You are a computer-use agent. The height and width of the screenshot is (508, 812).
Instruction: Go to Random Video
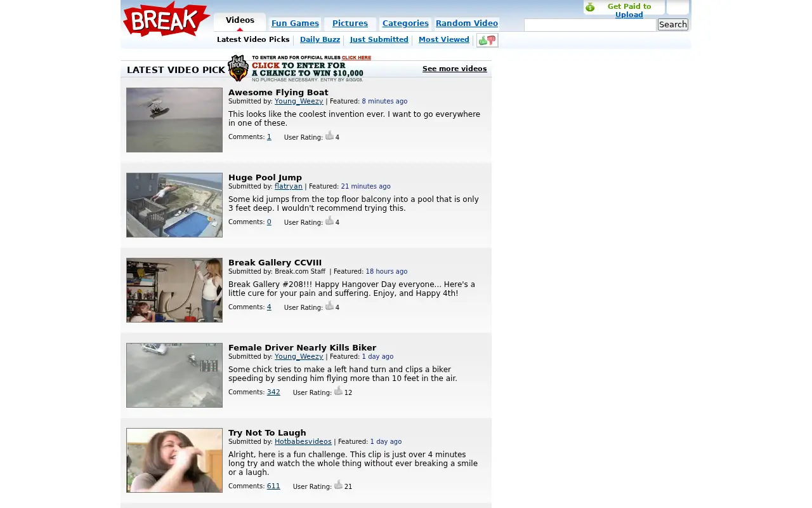coord(467,23)
